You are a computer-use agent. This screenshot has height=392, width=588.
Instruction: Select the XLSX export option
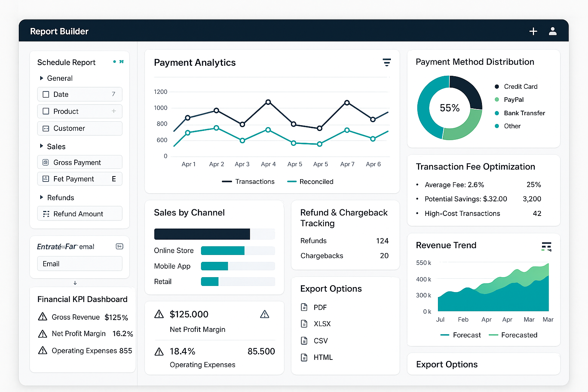pyautogui.click(x=322, y=323)
